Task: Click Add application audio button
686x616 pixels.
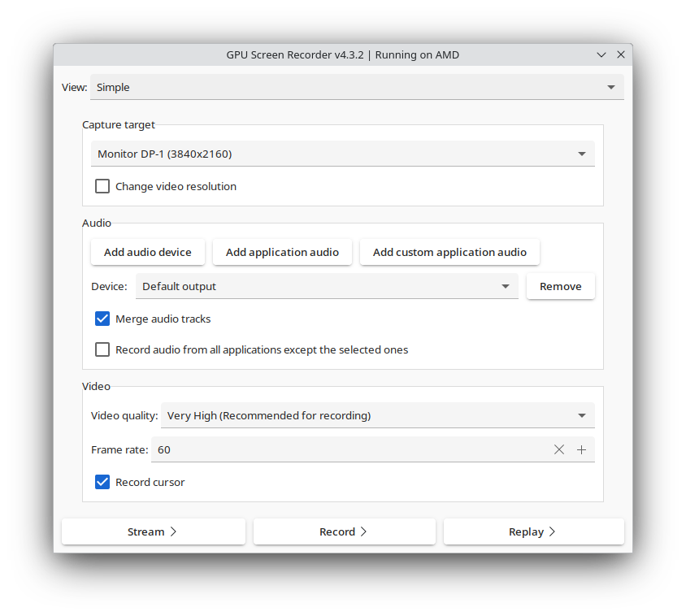Action: 282,252
